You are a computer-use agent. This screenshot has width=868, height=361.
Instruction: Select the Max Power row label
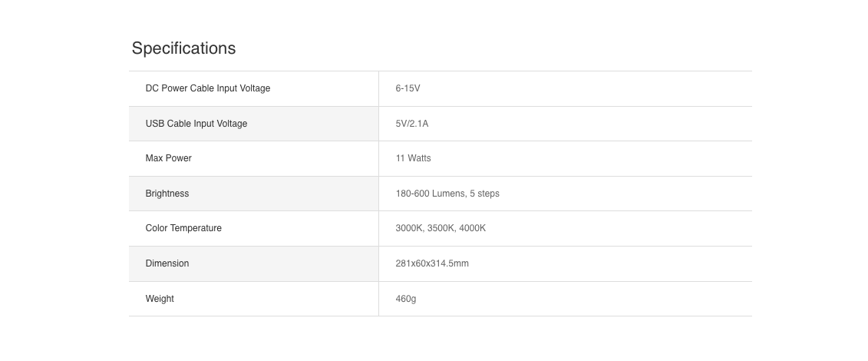(x=168, y=158)
